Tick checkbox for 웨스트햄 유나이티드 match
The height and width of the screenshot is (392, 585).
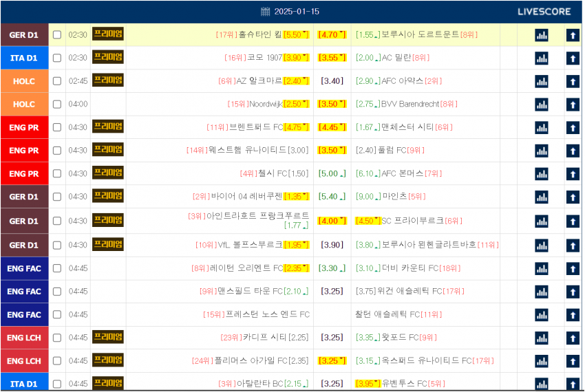(57, 151)
